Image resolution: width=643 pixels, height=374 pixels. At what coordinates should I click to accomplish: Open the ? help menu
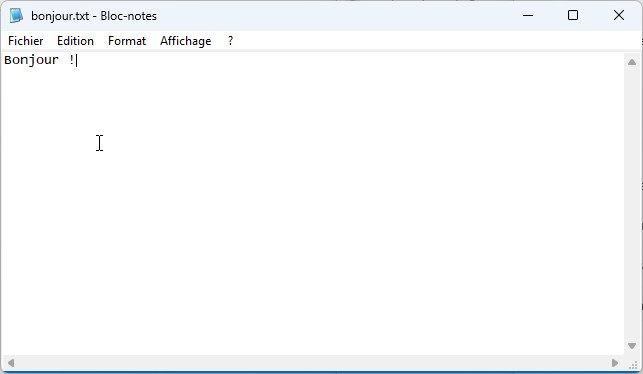(230, 41)
